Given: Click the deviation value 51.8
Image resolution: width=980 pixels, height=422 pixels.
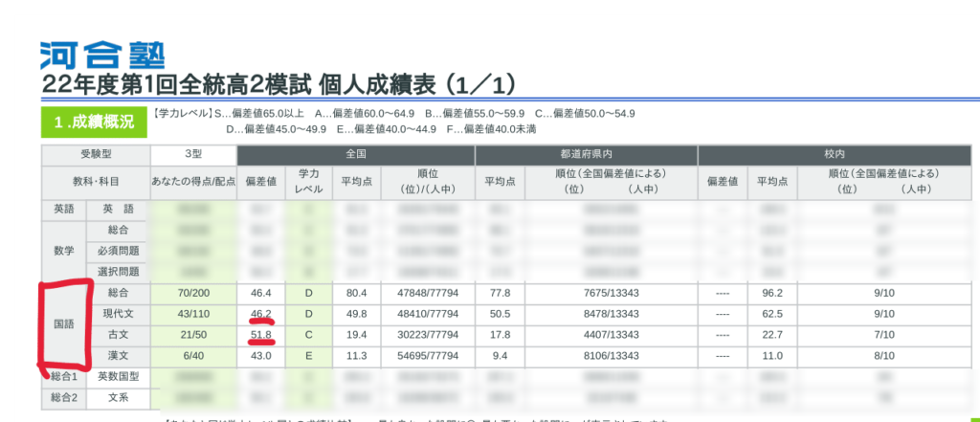Looking at the screenshot, I should pos(260,335).
